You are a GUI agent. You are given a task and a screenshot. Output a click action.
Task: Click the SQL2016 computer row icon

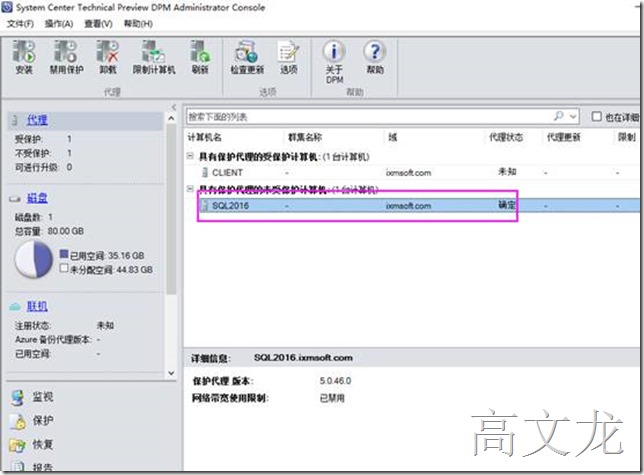pyautogui.click(x=205, y=205)
